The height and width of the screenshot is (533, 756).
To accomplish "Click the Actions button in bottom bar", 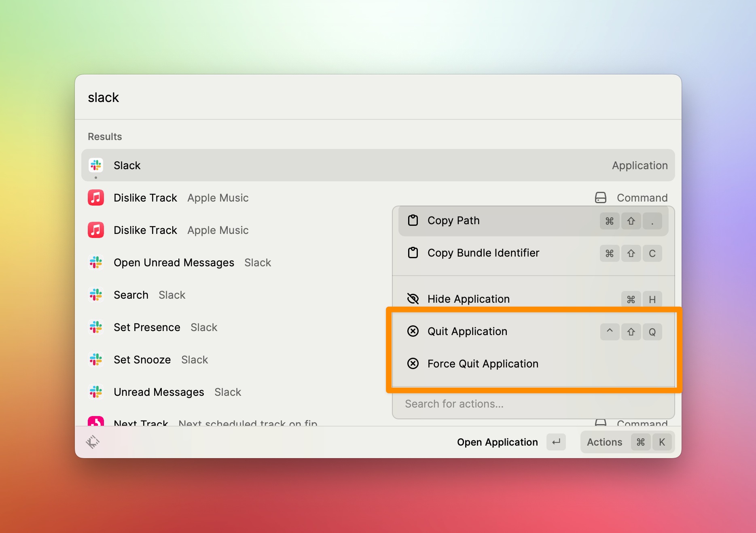I will [627, 442].
